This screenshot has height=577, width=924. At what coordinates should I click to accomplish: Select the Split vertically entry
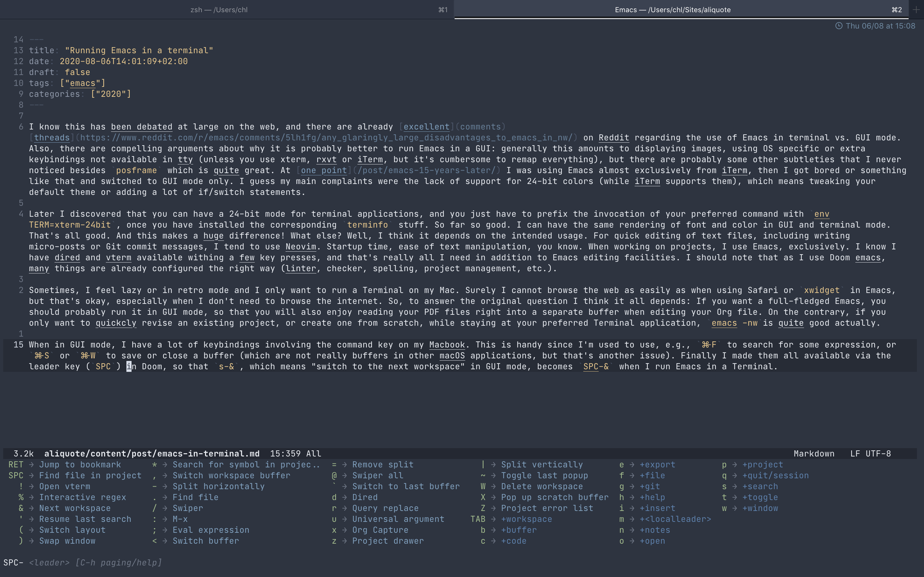click(542, 465)
